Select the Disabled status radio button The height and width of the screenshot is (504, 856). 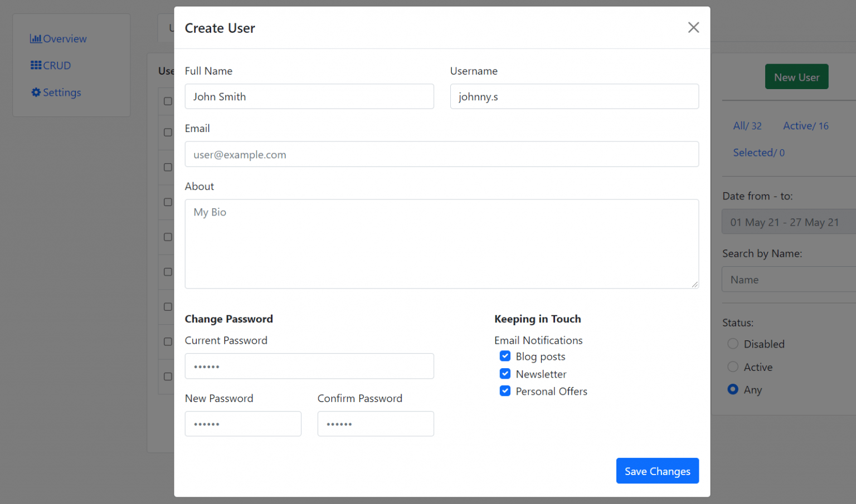pyautogui.click(x=733, y=344)
